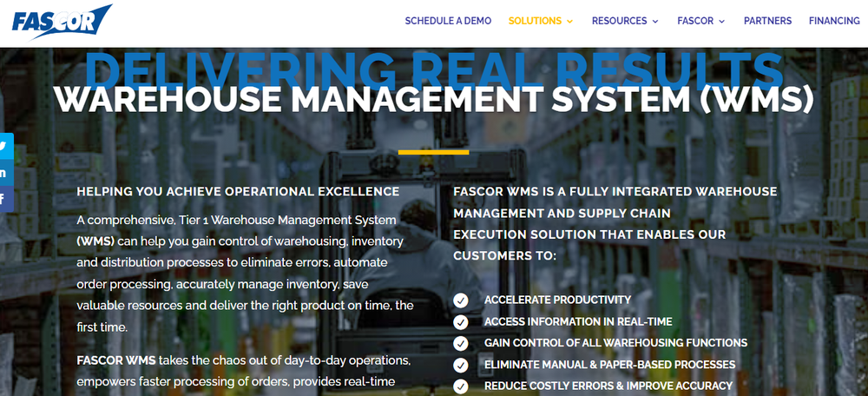
Task: Click Gain Control of All Warehousing Functions
Action: pyautogui.click(x=615, y=343)
